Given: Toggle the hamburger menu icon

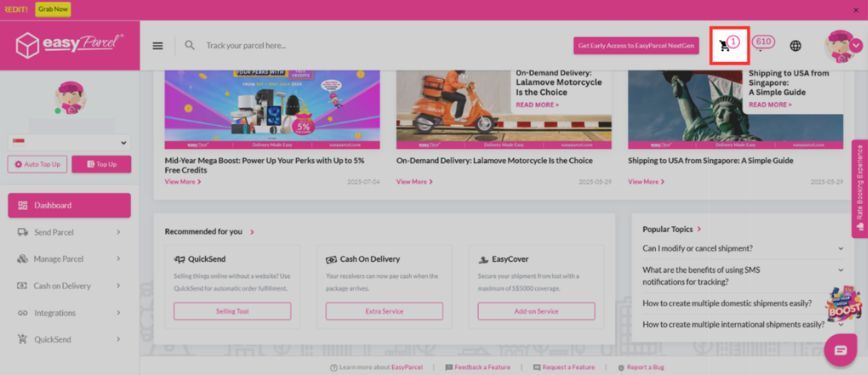Looking at the screenshot, I should pyautogui.click(x=158, y=46).
